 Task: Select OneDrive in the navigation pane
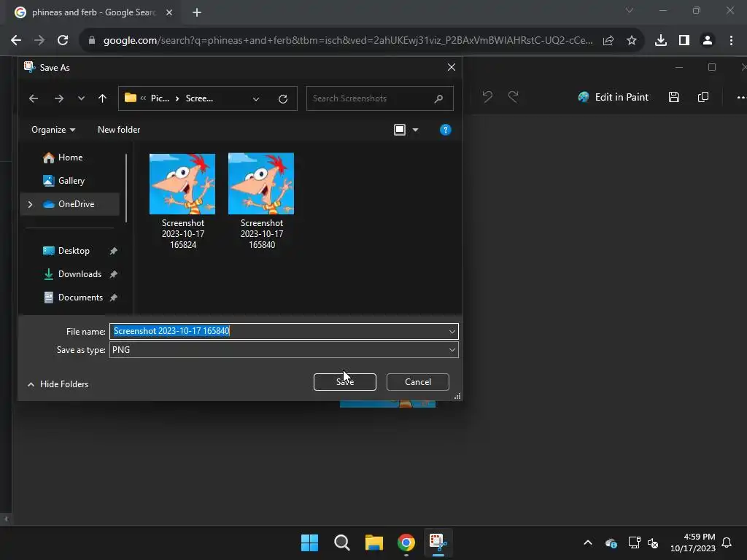coord(69,204)
